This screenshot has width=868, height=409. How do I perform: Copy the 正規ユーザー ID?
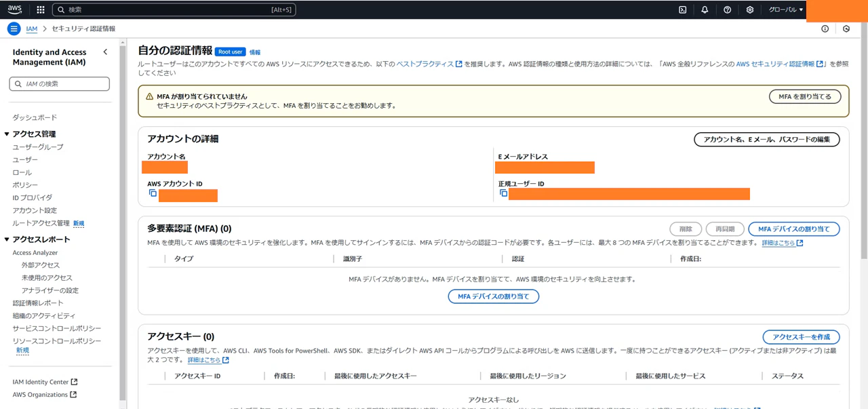point(503,193)
